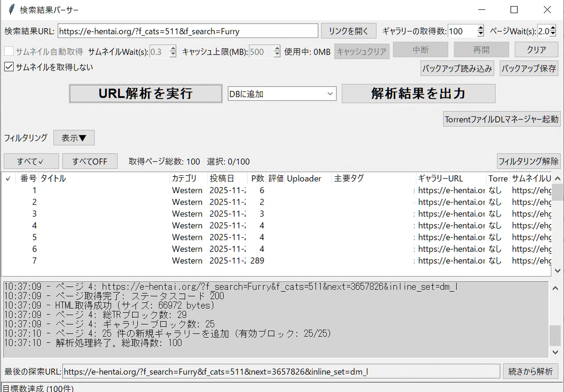Image resolution: width=564 pixels, height=392 pixels.
Task: Click サムネイルURL cell in row 6
Action: pos(532,249)
